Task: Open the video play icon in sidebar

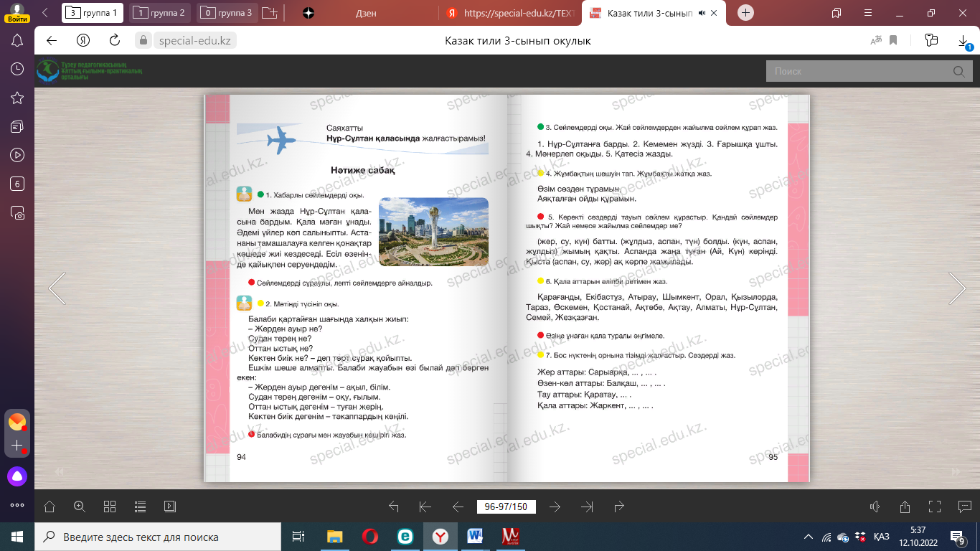Action: tap(18, 155)
